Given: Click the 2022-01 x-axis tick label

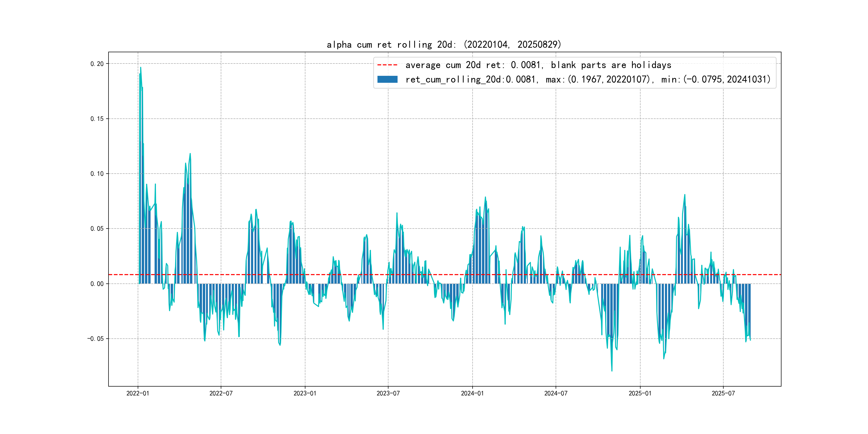Looking at the screenshot, I should point(137,393).
